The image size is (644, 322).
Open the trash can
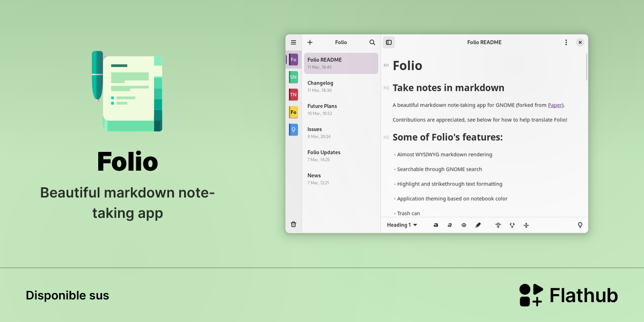(294, 224)
